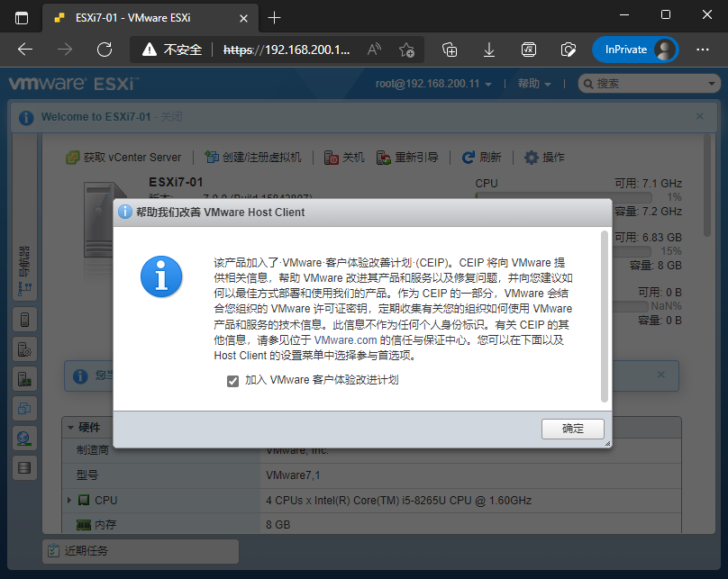Expand the search box dropdown arrow
Screen dimensions: 728x579
pyautogui.click(x=711, y=84)
